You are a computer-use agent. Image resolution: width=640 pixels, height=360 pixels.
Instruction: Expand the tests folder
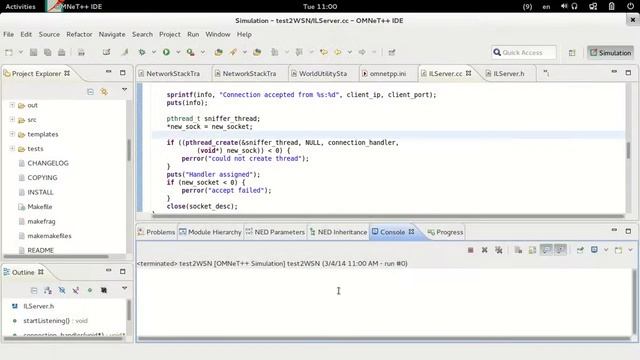click(12, 149)
